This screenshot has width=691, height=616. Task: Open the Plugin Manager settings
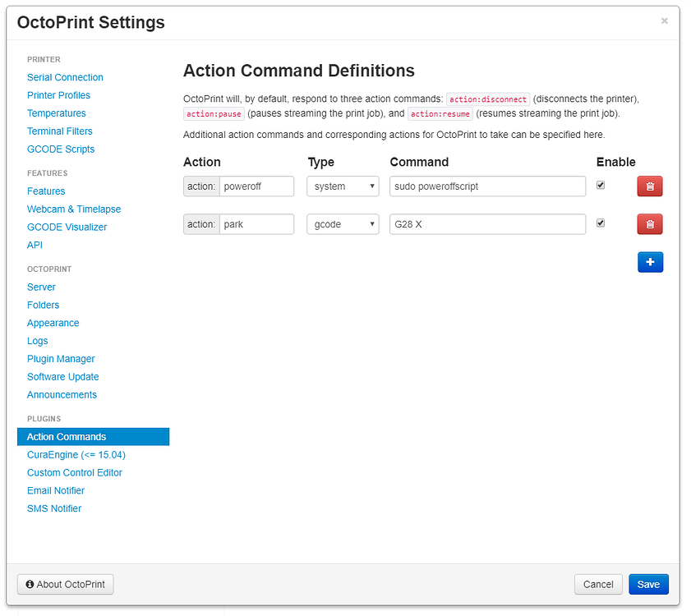point(61,359)
